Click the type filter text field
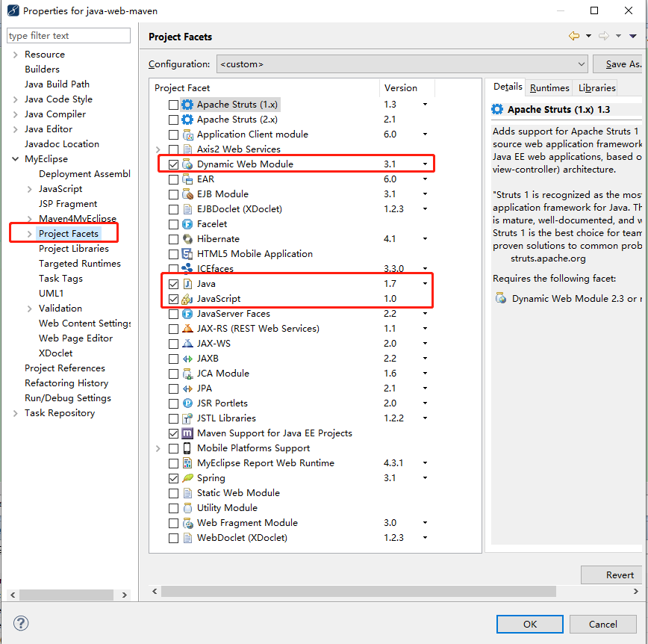 click(x=69, y=36)
